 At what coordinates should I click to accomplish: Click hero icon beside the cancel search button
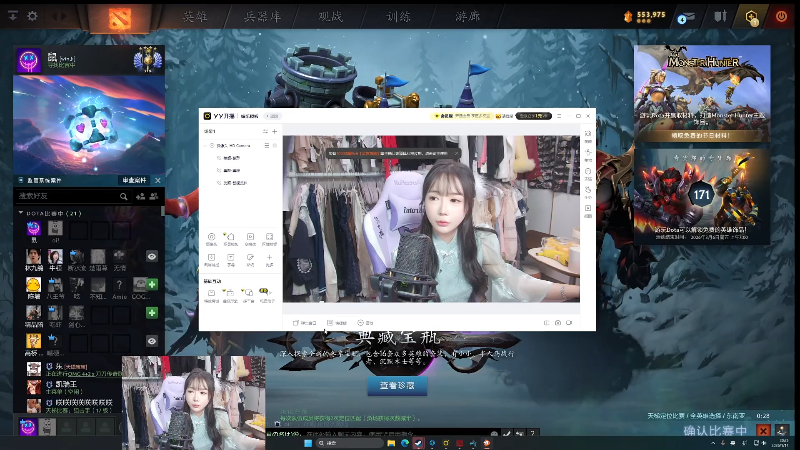click(x=781, y=430)
